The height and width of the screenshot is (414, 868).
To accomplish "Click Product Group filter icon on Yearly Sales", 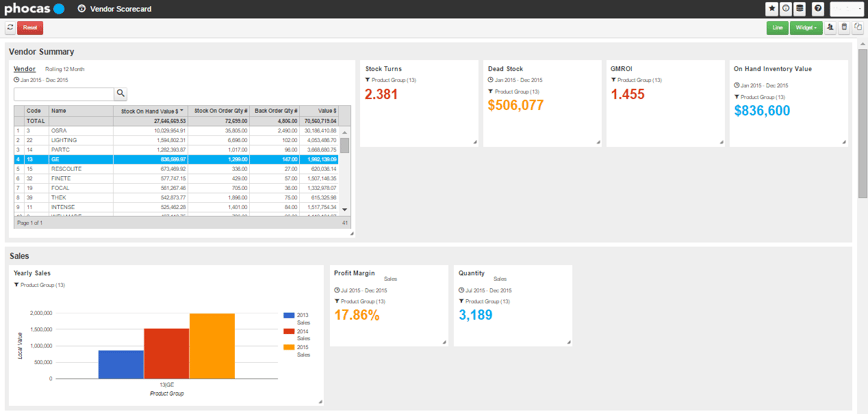I will tap(16, 285).
